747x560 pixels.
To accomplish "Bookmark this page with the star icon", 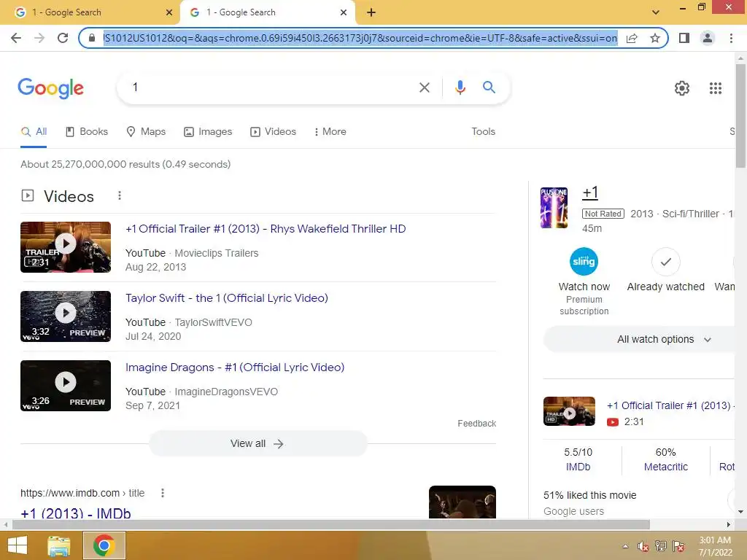I will pyautogui.click(x=655, y=38).
